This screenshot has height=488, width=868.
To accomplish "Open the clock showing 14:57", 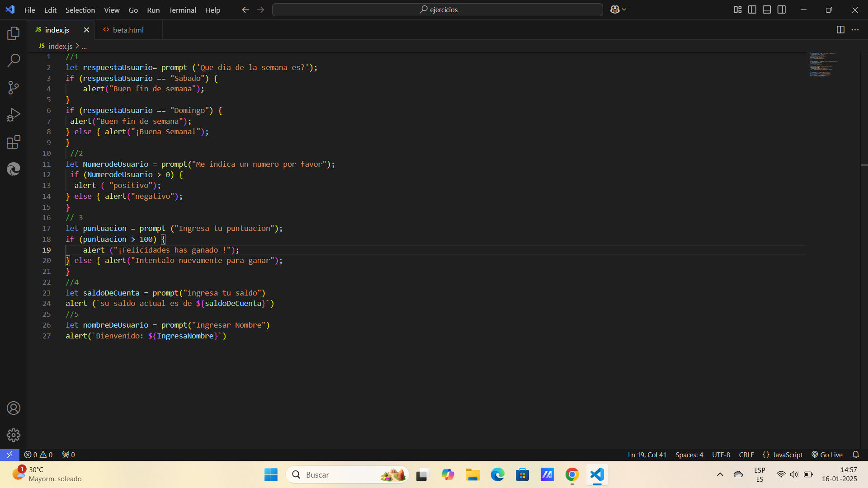I will pyautogui.click(x=839, y=474).
